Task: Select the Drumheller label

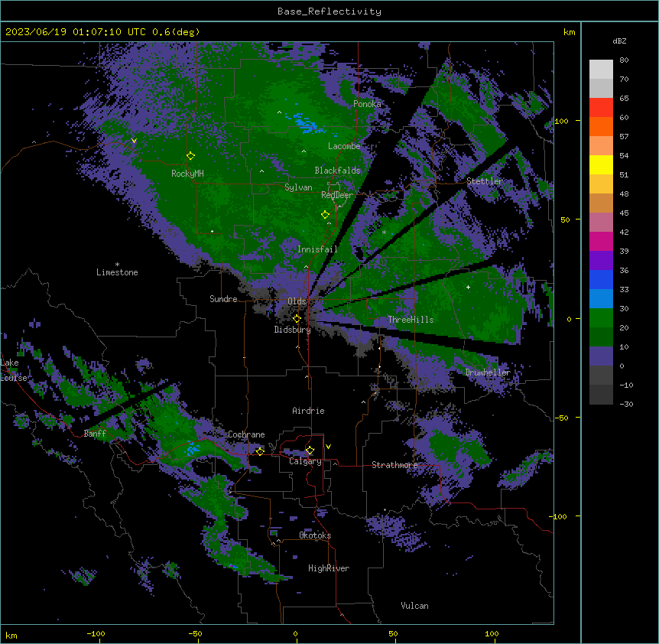Action: [x=488, y=372]
